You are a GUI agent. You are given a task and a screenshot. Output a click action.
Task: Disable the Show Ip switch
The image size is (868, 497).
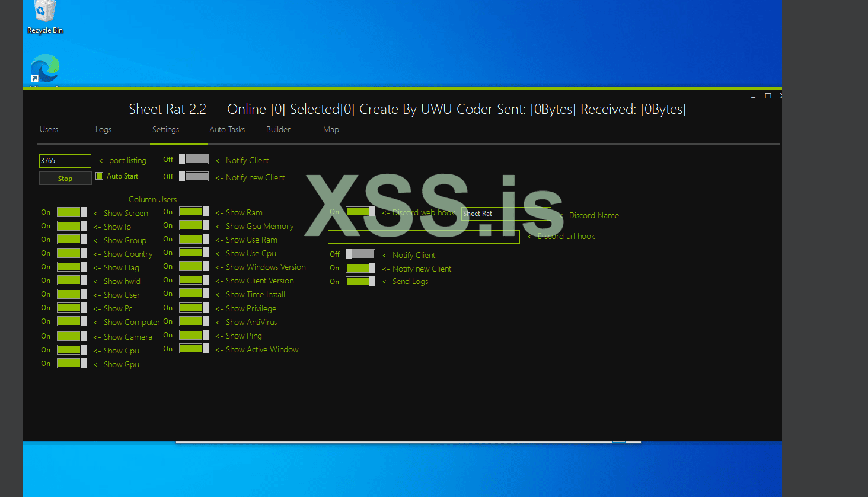pos(72,226)
